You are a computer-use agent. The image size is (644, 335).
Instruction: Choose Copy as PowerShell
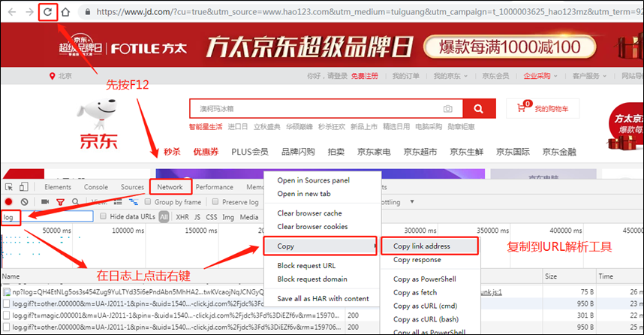(424, 279)
